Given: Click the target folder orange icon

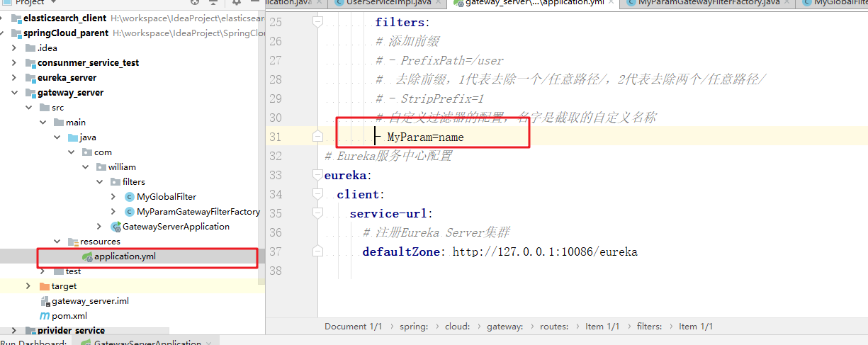Looking at the screenshot, I should coord(45,286).
